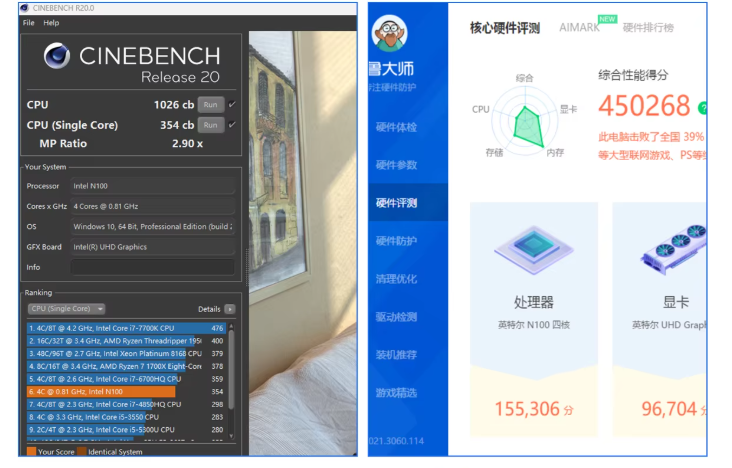Open the File menu in Cinebench
732x468 pixels.
28,23
